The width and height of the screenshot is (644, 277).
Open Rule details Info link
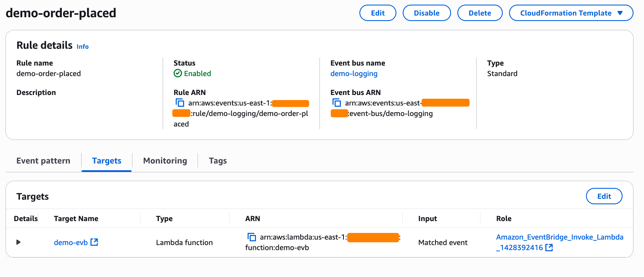pyautogui.click(x=83, y=47)
